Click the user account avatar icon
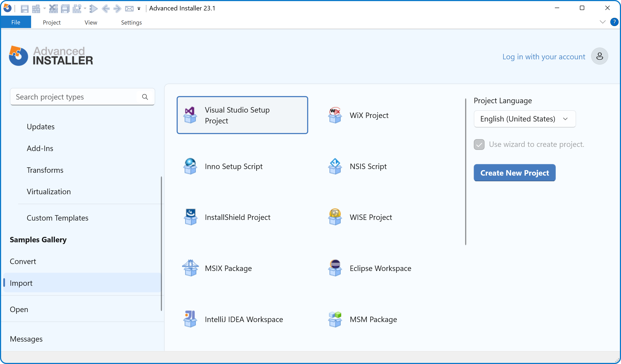 [599, 57]
